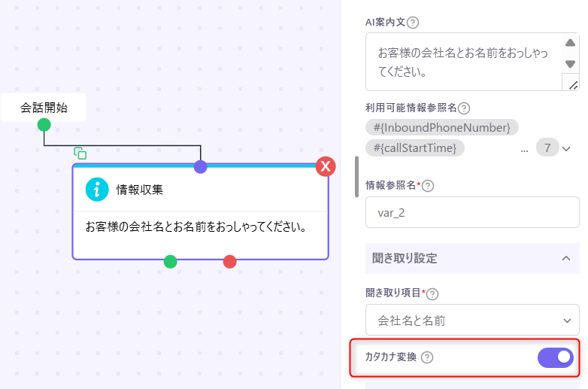Viewport: 588px width, 389px height.
Task: Click help icon beside 聞き取り項目
Action: pyautogui.click(x=432, y=293)
